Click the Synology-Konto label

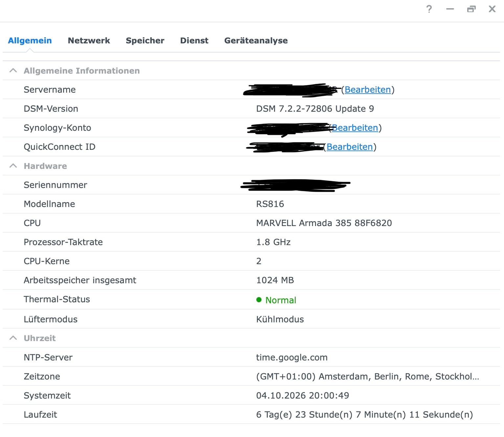(57, 128)
